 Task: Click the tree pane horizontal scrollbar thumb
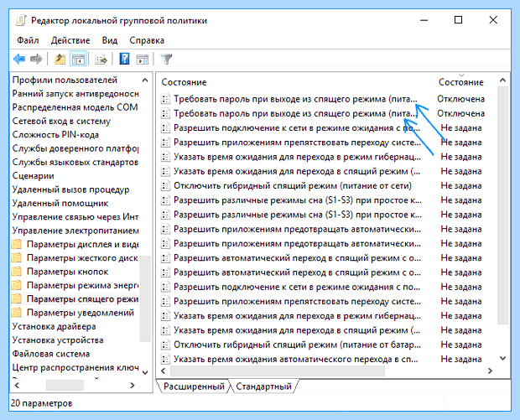pyautogui.click(x=65, y=385)
